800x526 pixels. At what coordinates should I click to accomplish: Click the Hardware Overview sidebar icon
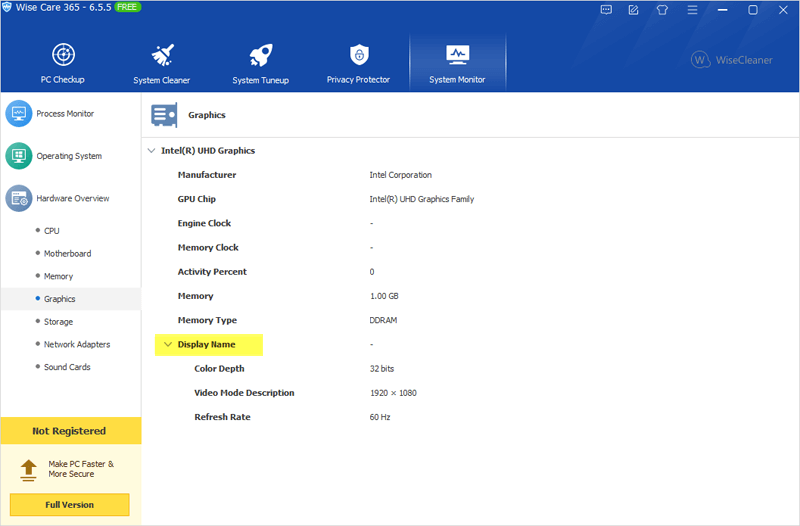[19, 198]
